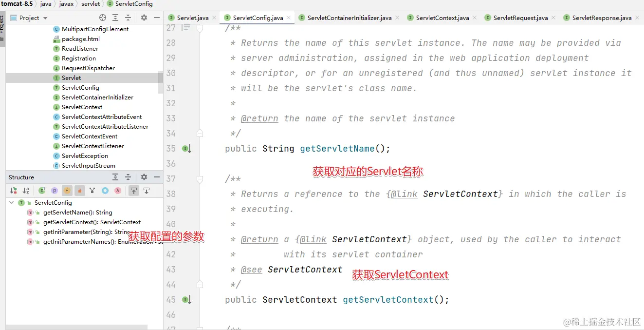Select getServletName(): String in Structure
Screen dimensions: 644x330
click(x=77, y=213)
